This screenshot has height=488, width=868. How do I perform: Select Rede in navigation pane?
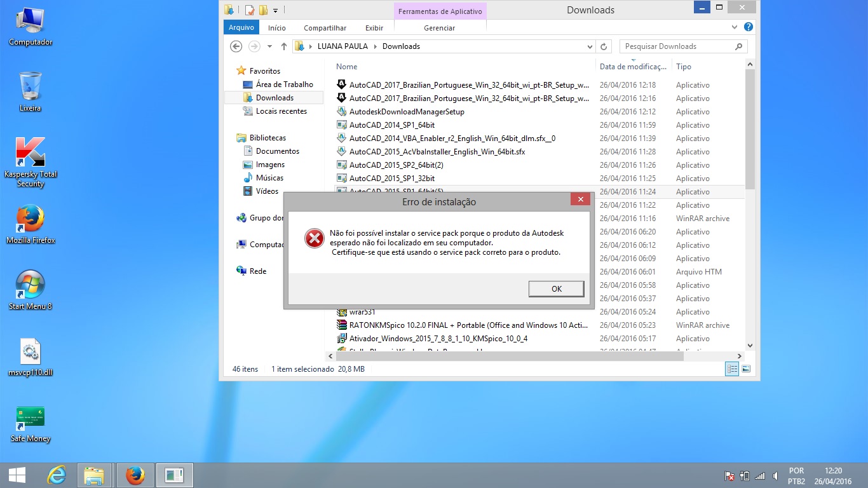pyautogui.click(x=251, y=271)
